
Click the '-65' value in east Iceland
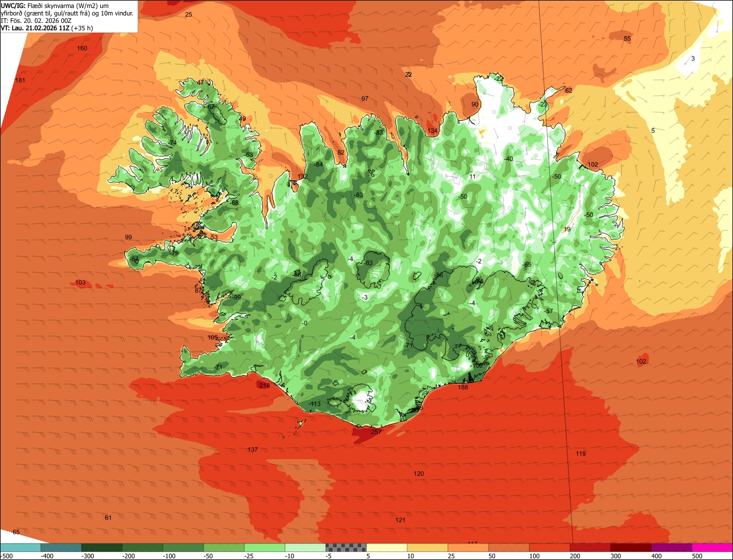point(526,264)
